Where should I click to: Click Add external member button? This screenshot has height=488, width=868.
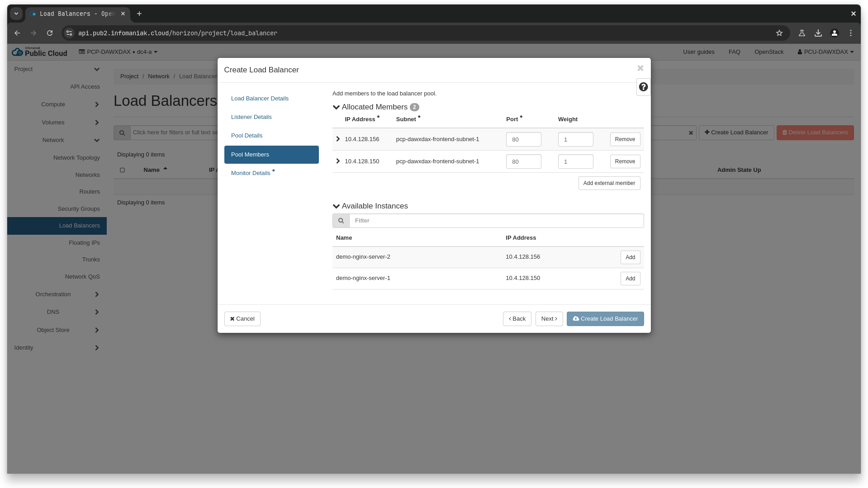609,183
